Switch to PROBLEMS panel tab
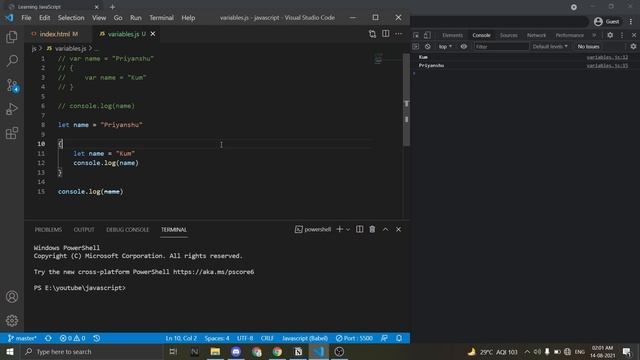Image resolution: width=640 pixels, height=360 pixels. coord(48,229)
